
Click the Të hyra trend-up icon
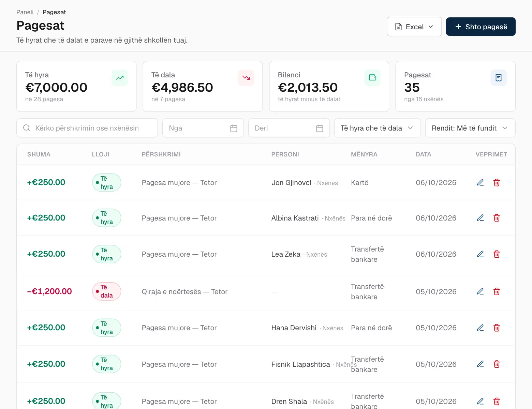[120, 78]
